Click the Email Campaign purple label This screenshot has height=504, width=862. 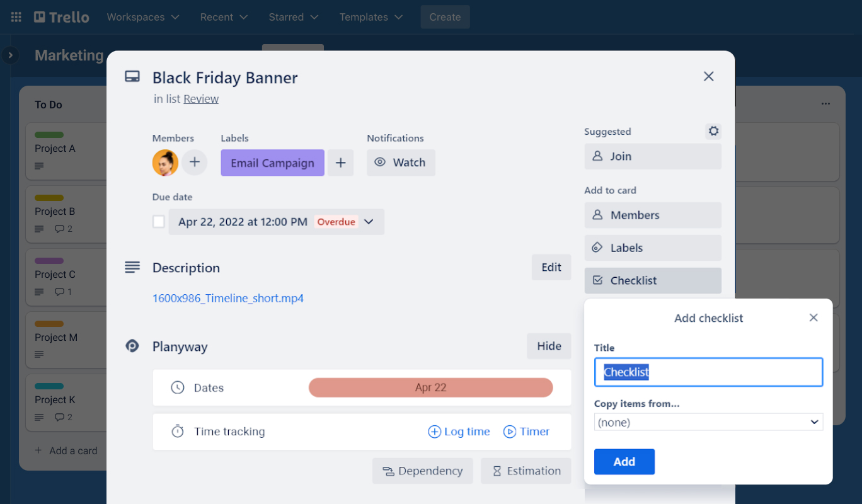coord(272,163)
